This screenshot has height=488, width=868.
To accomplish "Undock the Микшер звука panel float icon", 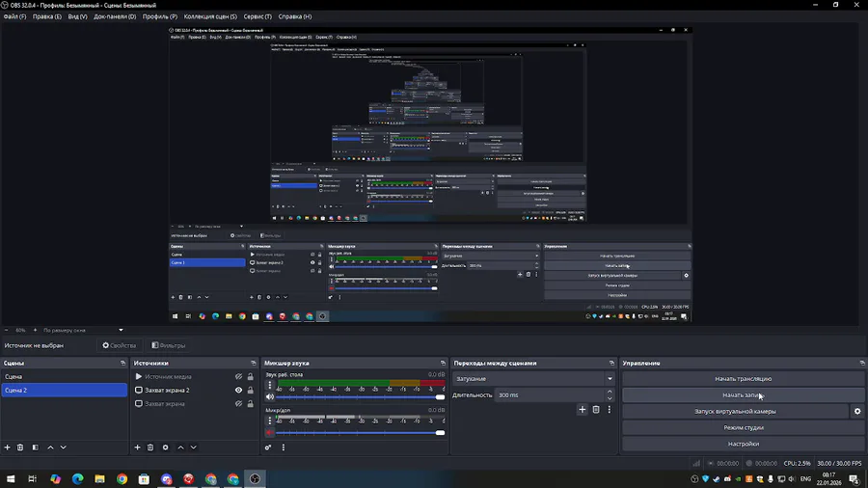I will pos(443,363).
